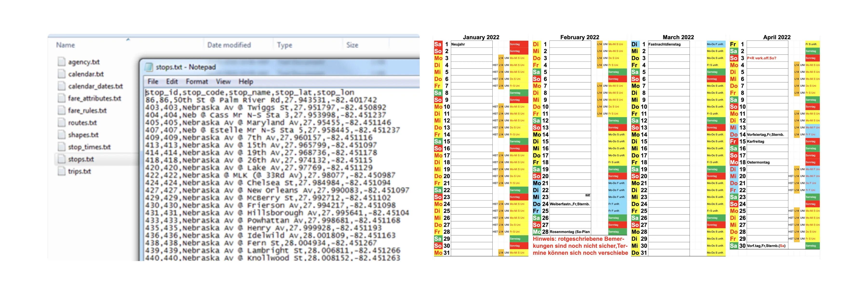Click the April 2022 calendar heading

pyautogui.click(x=777, y=37)
